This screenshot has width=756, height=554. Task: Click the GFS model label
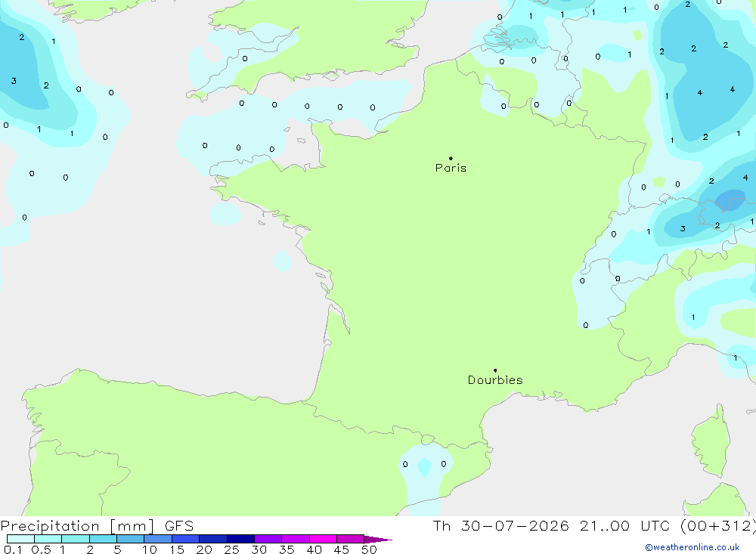point(179,526)
